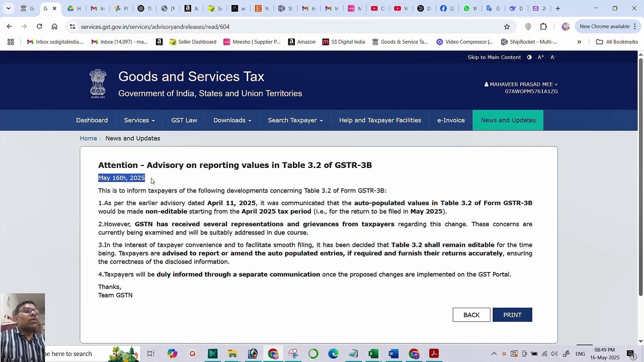Screen dimensions: 644x362
Task: Open File Explorer from the taskbar
Action: pos(232,354)
